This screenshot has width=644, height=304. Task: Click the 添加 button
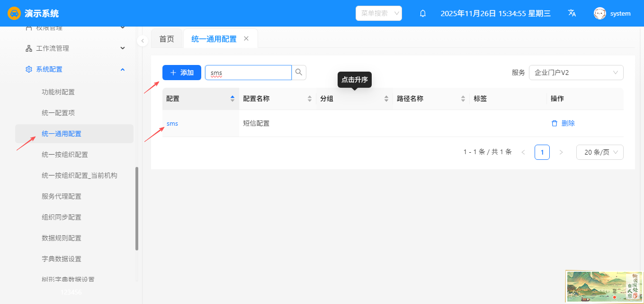tap(182, 73)
